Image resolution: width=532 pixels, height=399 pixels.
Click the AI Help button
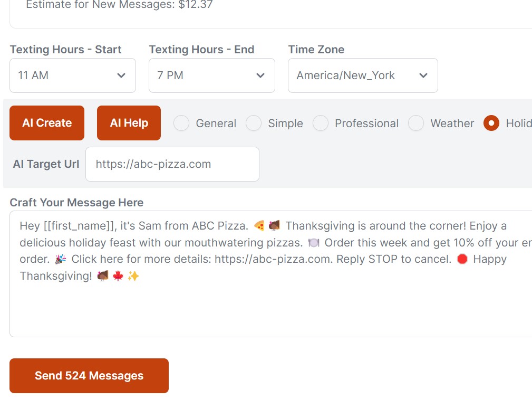point(129,123)
